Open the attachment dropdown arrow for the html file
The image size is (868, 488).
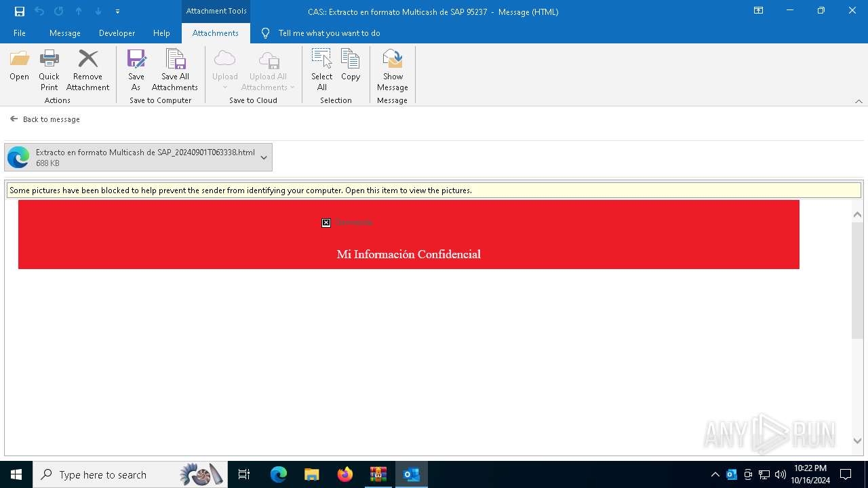pyautogui.click(x=264, y=157)
